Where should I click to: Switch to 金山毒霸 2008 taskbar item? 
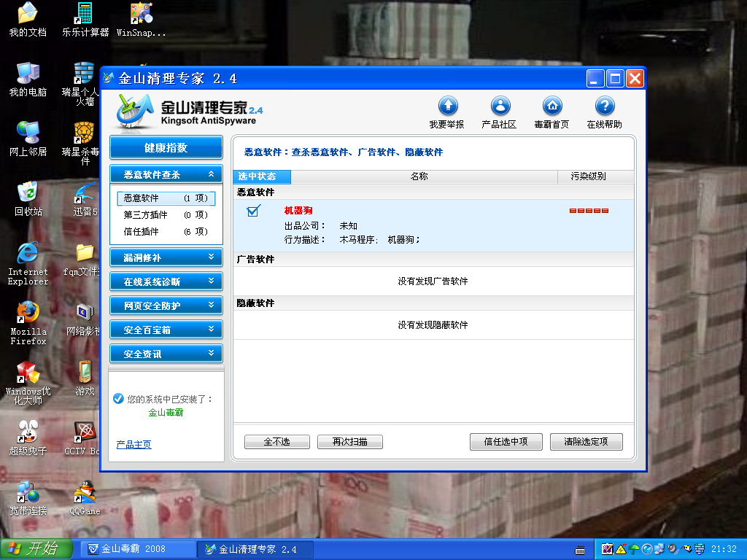tap(137, 549)
